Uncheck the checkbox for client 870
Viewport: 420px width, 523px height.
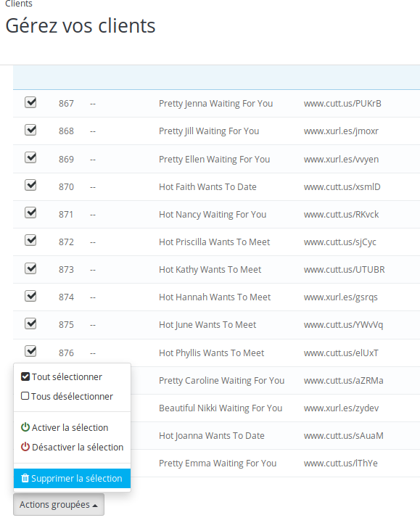coord(30,185)
